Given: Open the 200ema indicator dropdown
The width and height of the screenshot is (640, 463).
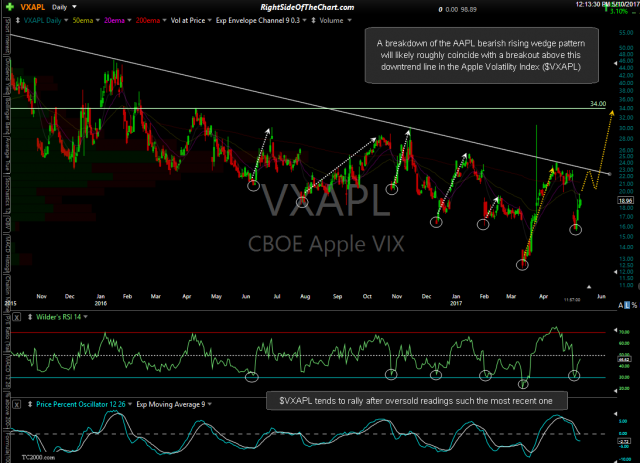Looking at the screenshot, I should click(164, 20).
